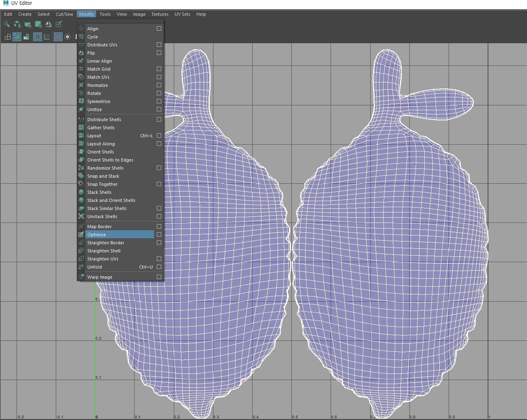527x420 pixels.
Task: Toggle the UV distortion display icon
Action: pos(26,37)
